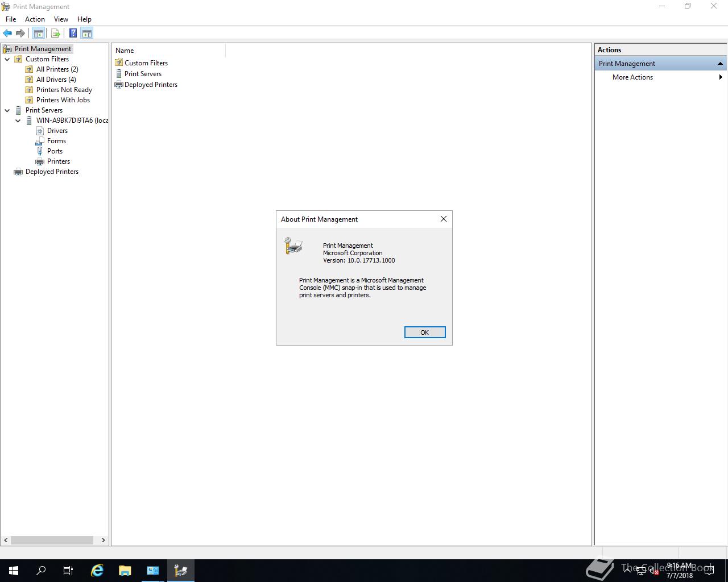Open the Help menu
Viewport: 728px width, 582px height.
tap(84, 19)
